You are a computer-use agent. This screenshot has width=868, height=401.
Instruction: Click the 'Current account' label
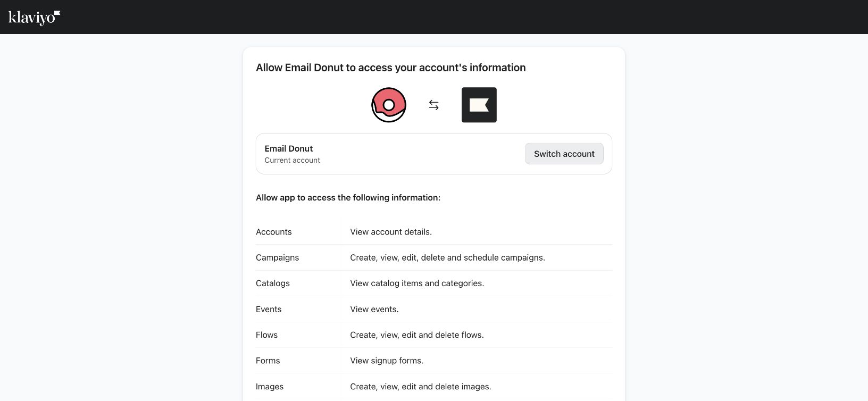(293, 160)
